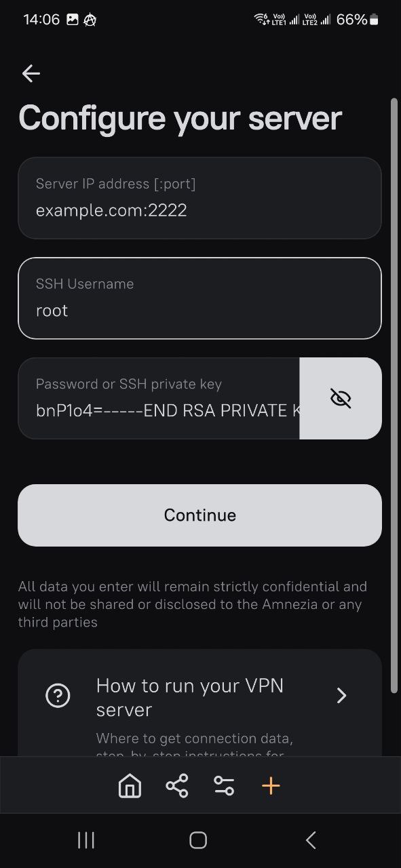Viewport: 401px width, 868px height.
Task: Tap Android recent apps navigation button
Action: coord(86,841)
